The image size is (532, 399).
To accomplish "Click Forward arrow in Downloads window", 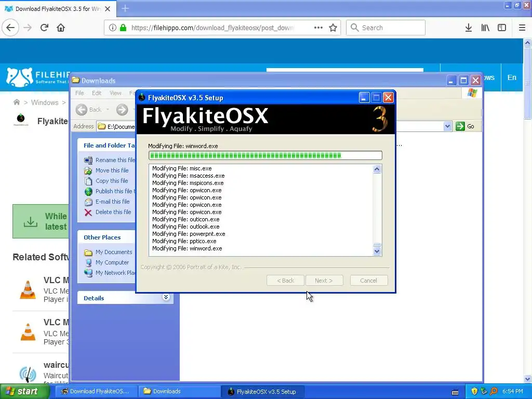I will coord(122,110).
